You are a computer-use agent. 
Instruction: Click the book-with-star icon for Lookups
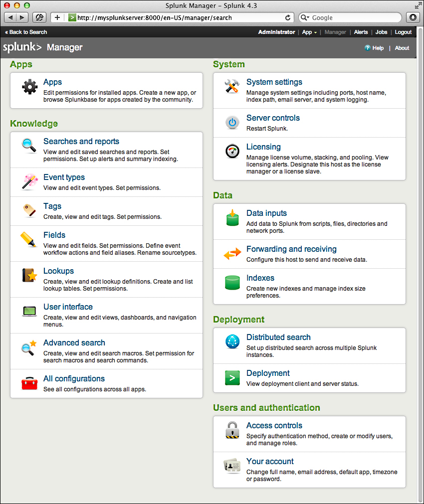29,275
